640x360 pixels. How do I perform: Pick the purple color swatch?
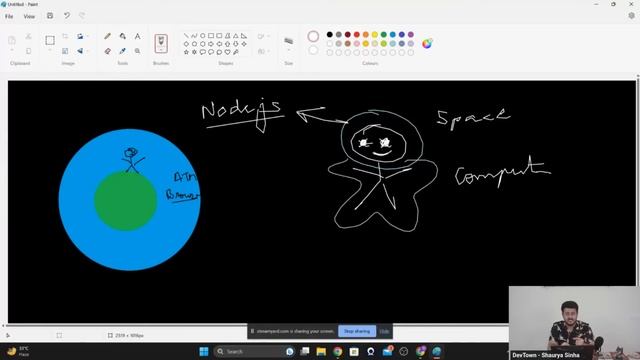pyautogui.click(x=411, y=34)
